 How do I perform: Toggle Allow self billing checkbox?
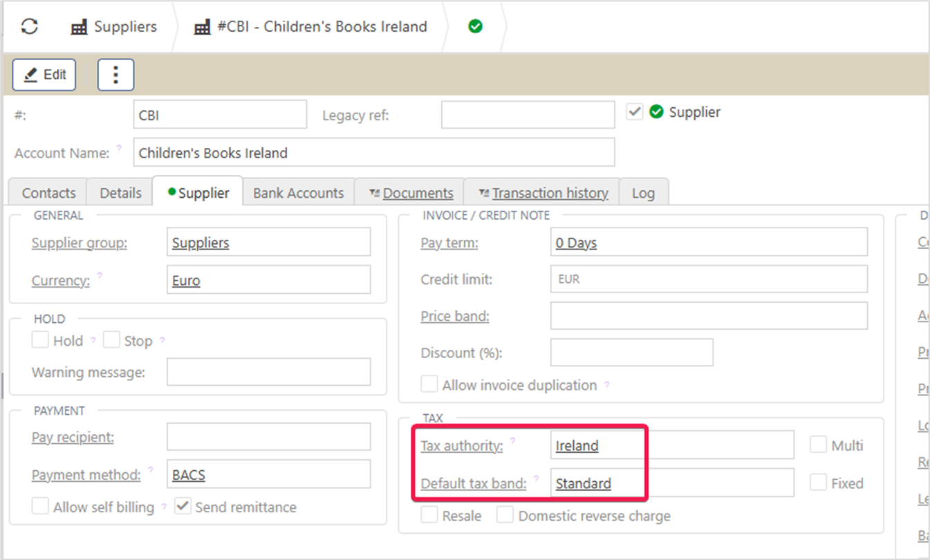[40, 506]
